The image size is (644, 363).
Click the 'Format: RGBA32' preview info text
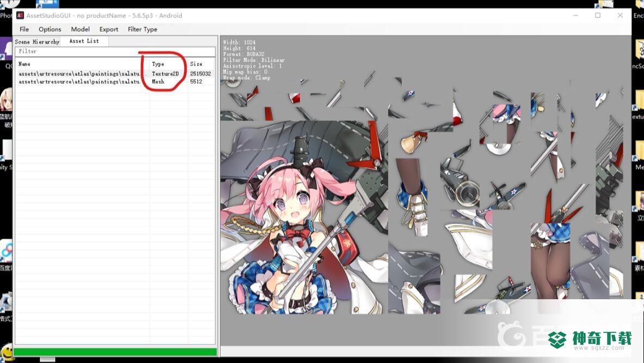point(243,55)
